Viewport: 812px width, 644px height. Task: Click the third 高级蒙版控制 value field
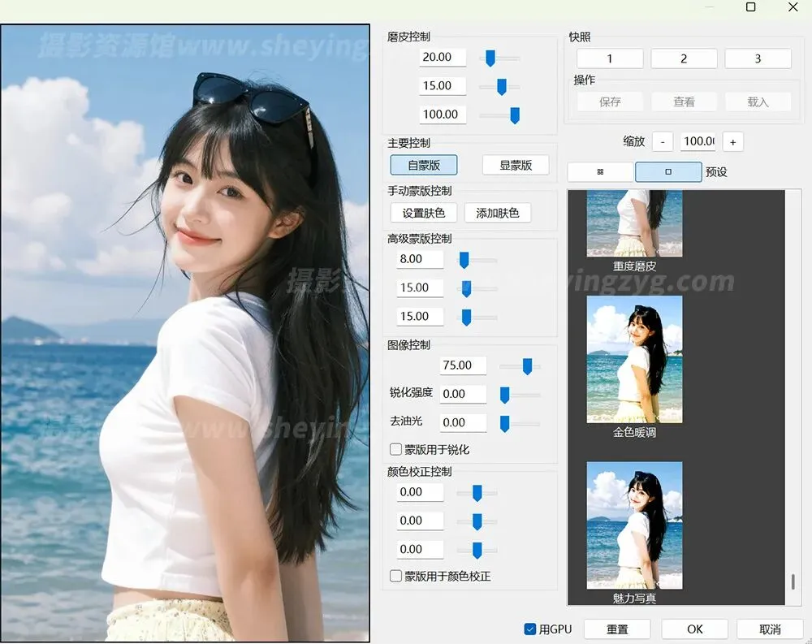click(420, 316)
